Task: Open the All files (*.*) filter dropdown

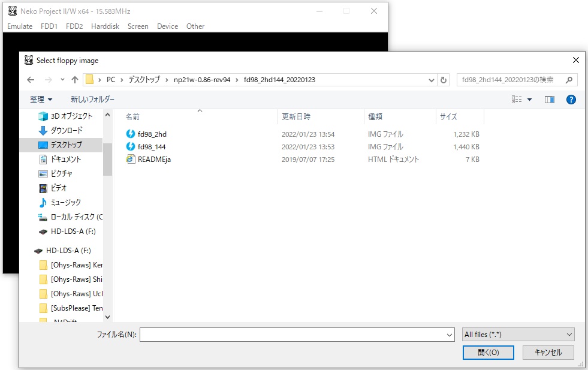Action: (x=518, y=335)
